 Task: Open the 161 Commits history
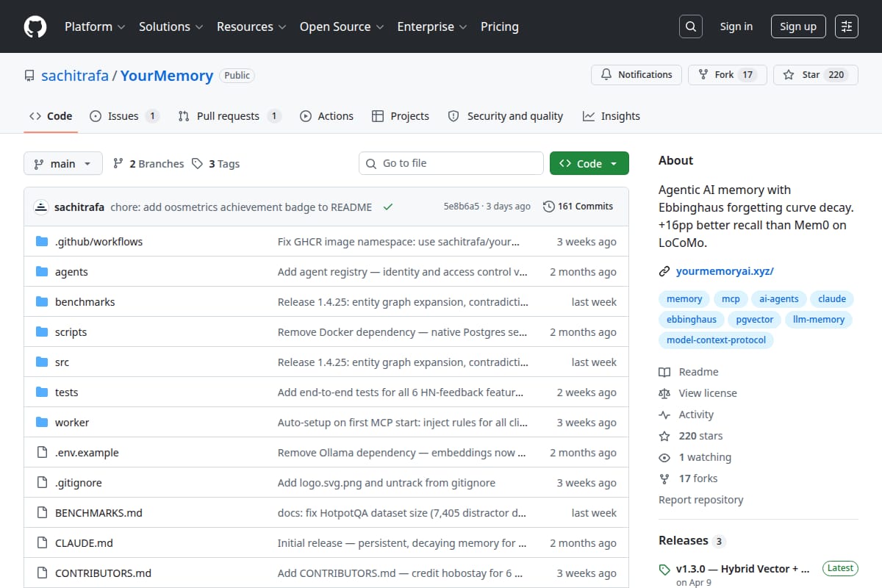point(578,207)
